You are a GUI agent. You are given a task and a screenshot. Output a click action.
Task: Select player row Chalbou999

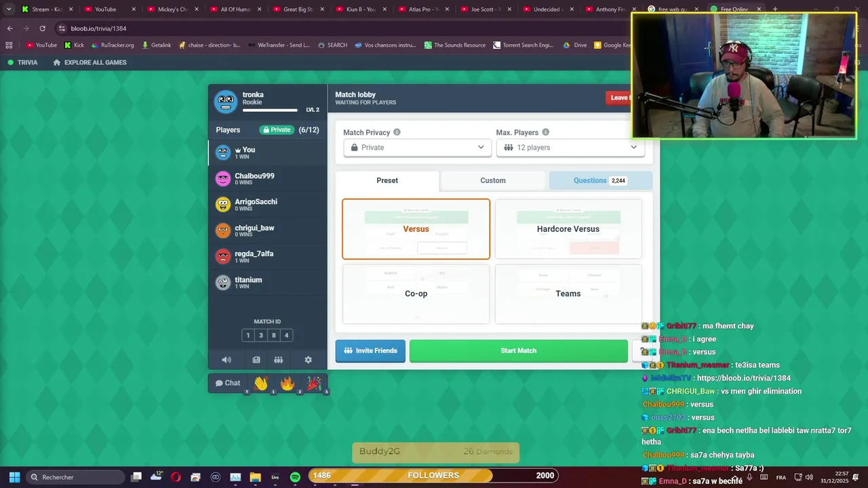point(267,179)
